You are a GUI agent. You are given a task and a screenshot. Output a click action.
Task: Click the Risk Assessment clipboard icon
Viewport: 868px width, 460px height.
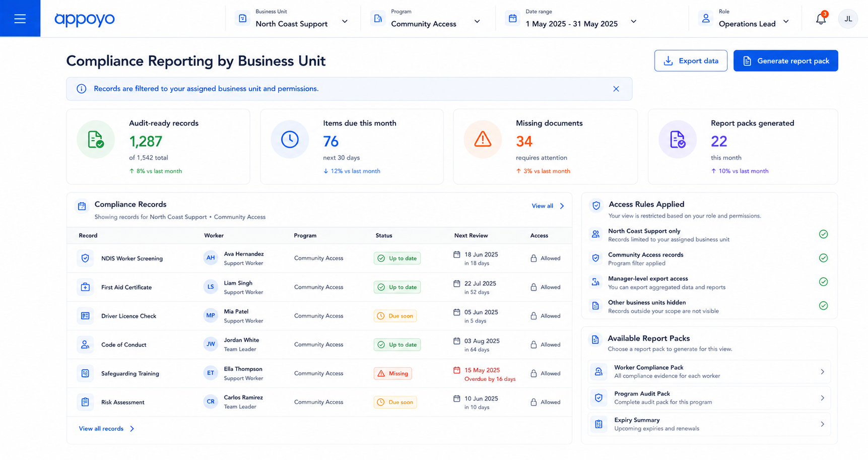point(85,402)
